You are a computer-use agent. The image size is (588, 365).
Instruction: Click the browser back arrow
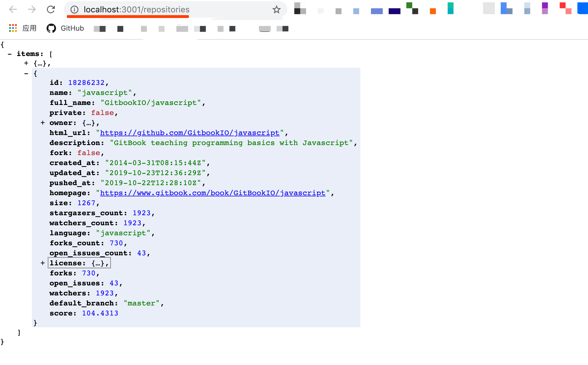[x=13, y=9]
